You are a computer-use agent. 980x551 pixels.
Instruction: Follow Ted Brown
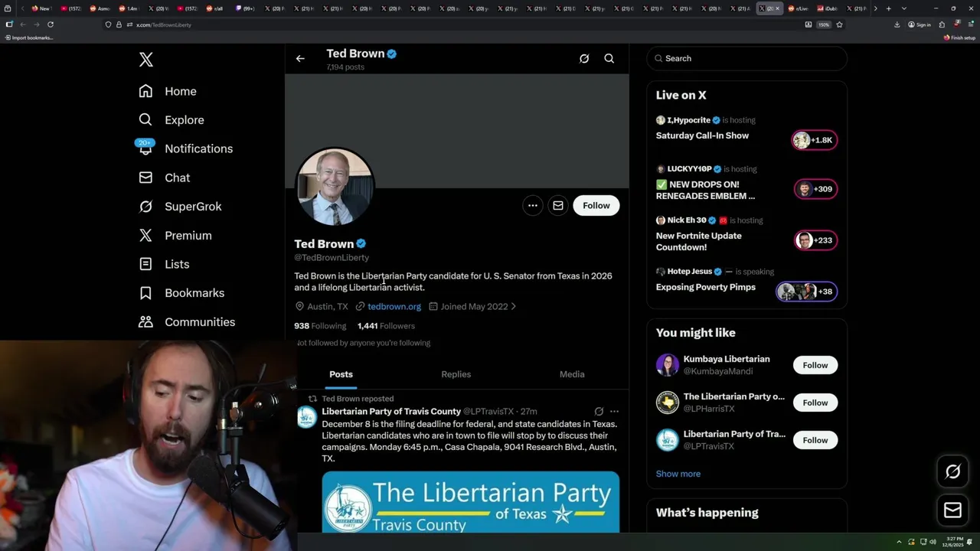pos(596,205)
